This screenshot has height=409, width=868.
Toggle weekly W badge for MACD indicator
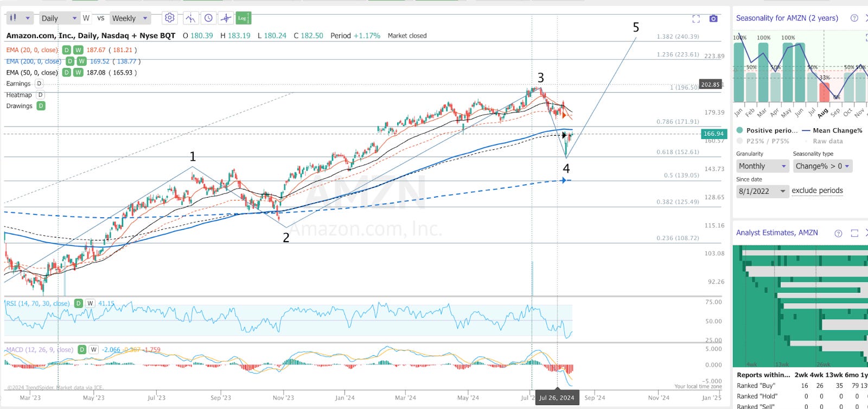click(94, 350)
